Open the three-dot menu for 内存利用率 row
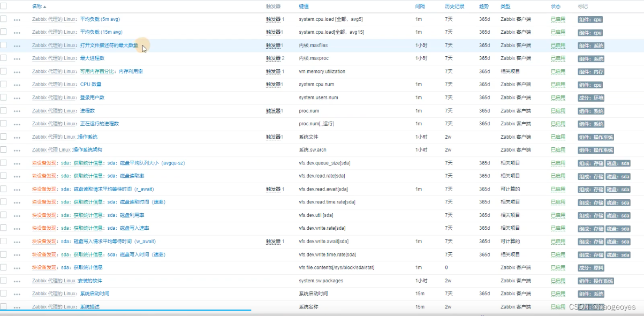644x316 pixels. pos(17,72)
